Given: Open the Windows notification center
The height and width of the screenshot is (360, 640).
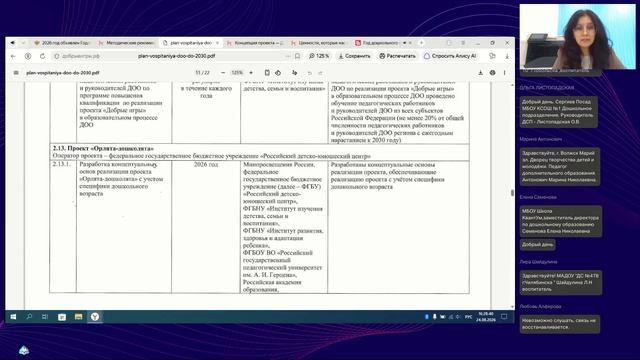Looking at the screenshot, I should (504, 317).
